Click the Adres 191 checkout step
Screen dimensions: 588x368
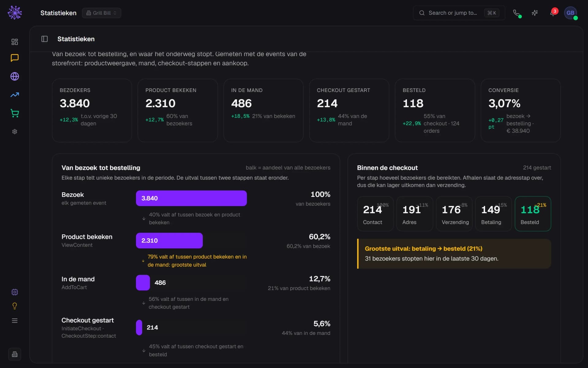(x=415, y=214)
